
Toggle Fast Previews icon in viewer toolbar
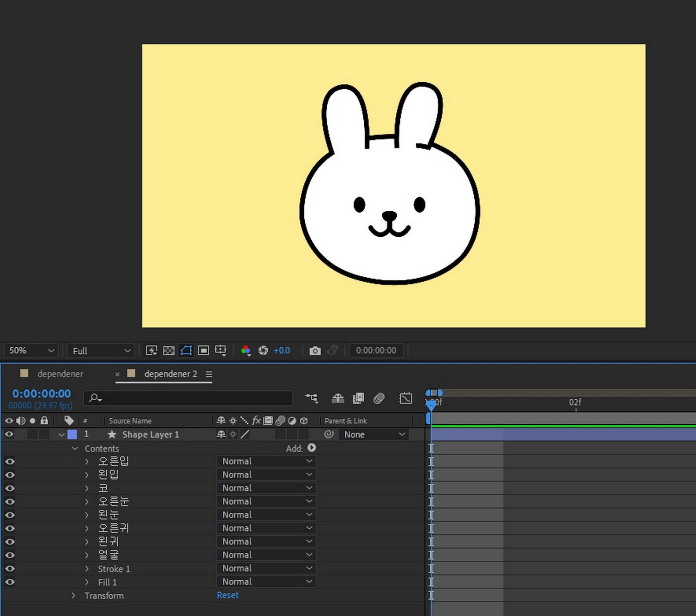point(151,350)
